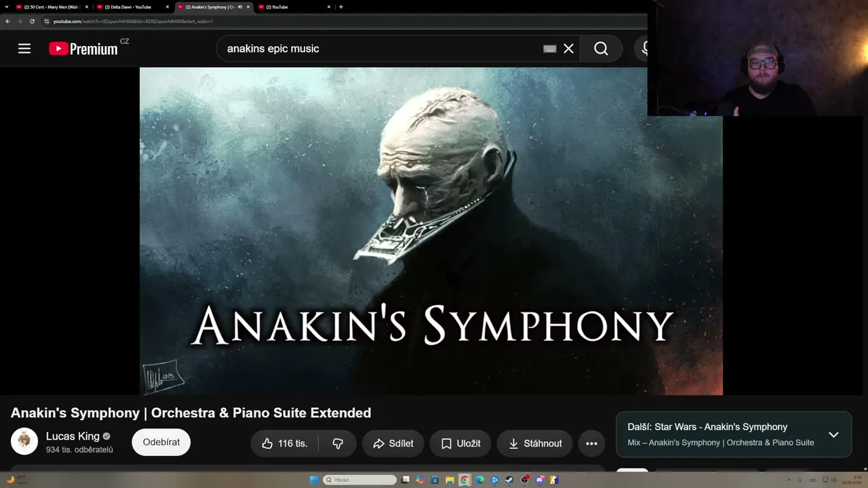
Task: Dislike the video with thumbs down
Action: click(338, 443)
